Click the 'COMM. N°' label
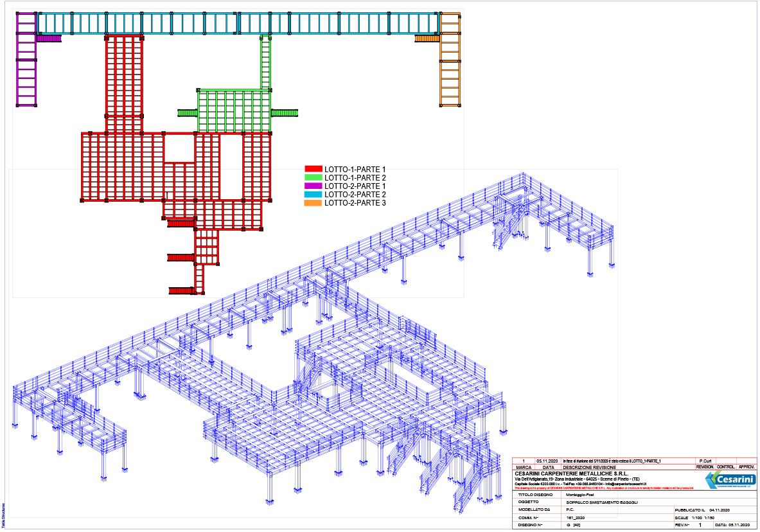This screenshot has height=532, width=760. coord(528,518)
